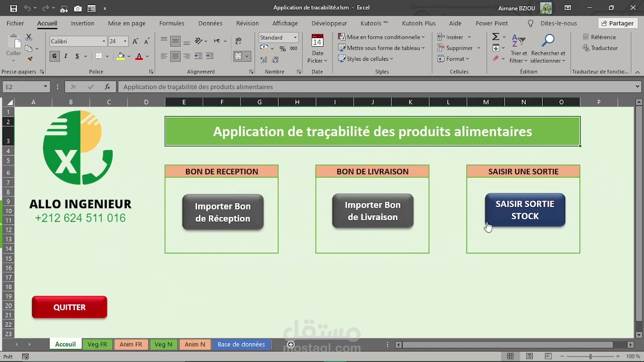Switch to the Base de données sheet tab
The image size is (644, 362).
click(x=241, y=344)
